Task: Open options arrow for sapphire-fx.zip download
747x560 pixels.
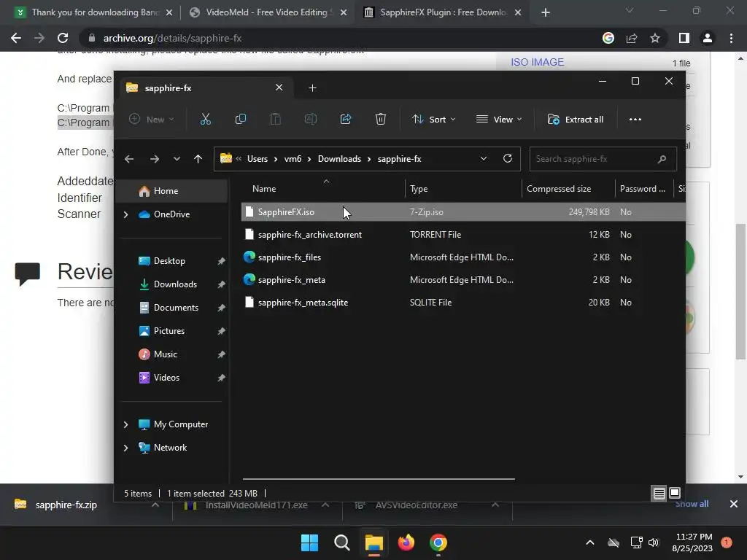Action: pos(155,505)
